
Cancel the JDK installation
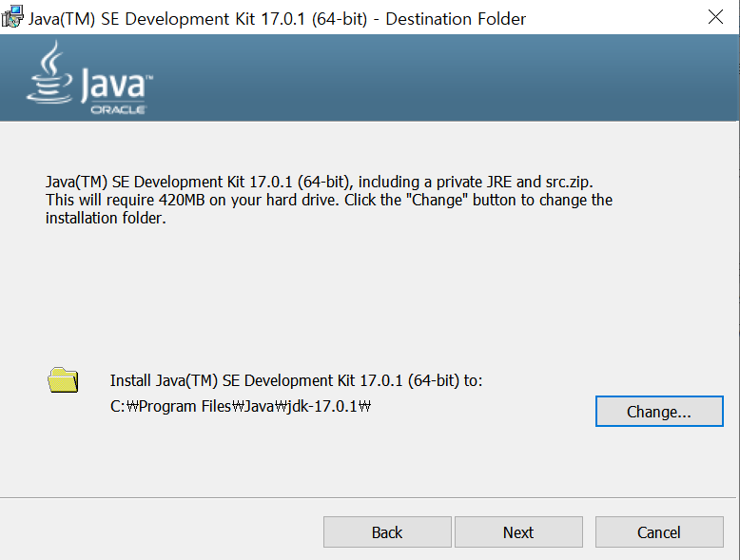(659, 532)
